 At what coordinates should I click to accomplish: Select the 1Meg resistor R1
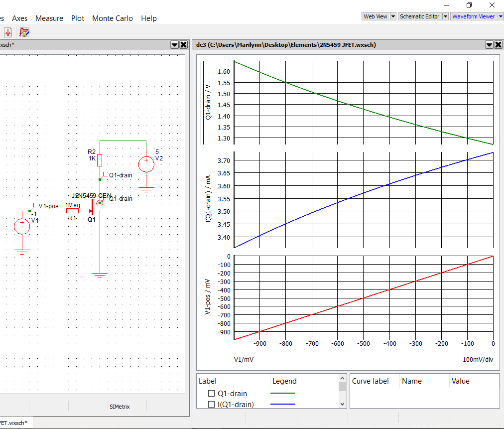pos(72,210)
